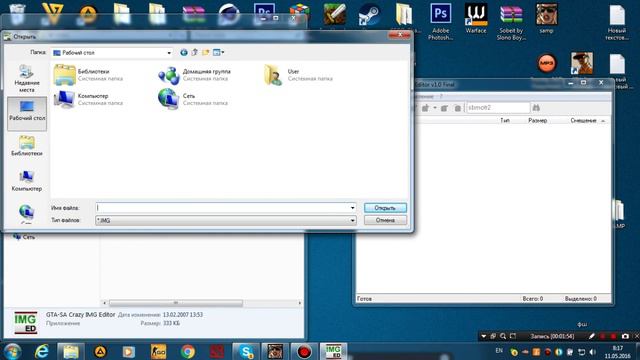Viewport: 640px width, 360px height.
Task: Click the Отмена button
Action: (385, 220)
